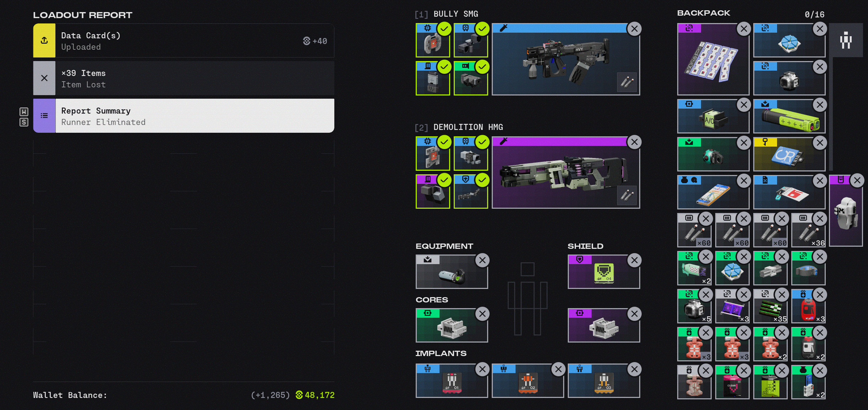Screen dimensions: 868x410
Task: Remove the Bully SMG with its X button
Action: 635,29
